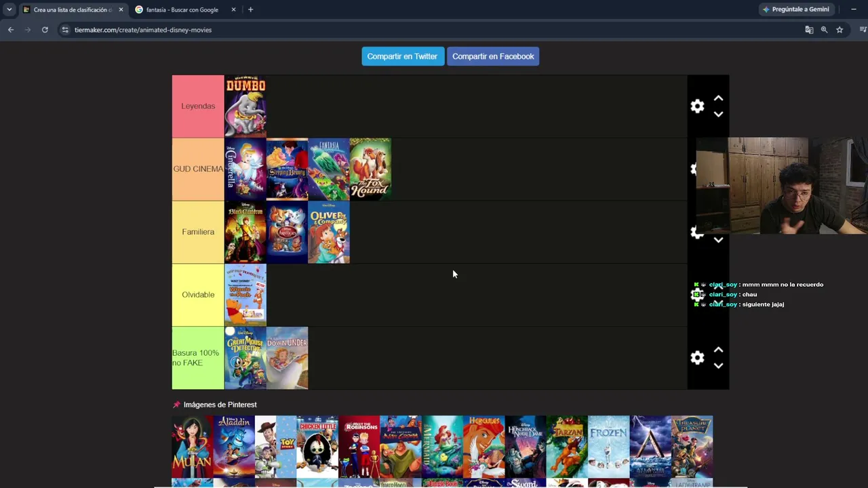The image size is (868, 488).
Task: Pick the Chicken Little poster
Action: [x=317, y=447]
